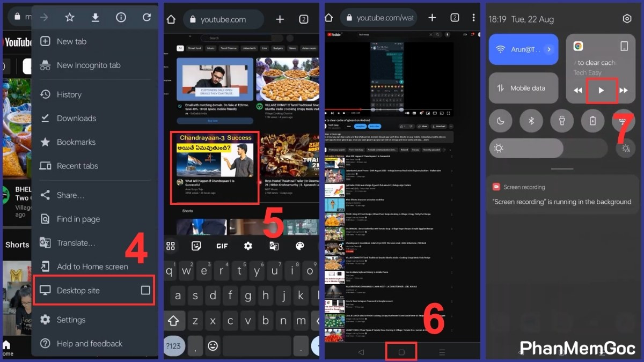This screenshot has width=644, height=362.
Task: Select the Tamil Cinema filter chip
Action: pyautogui.click(x=228, y=48)
